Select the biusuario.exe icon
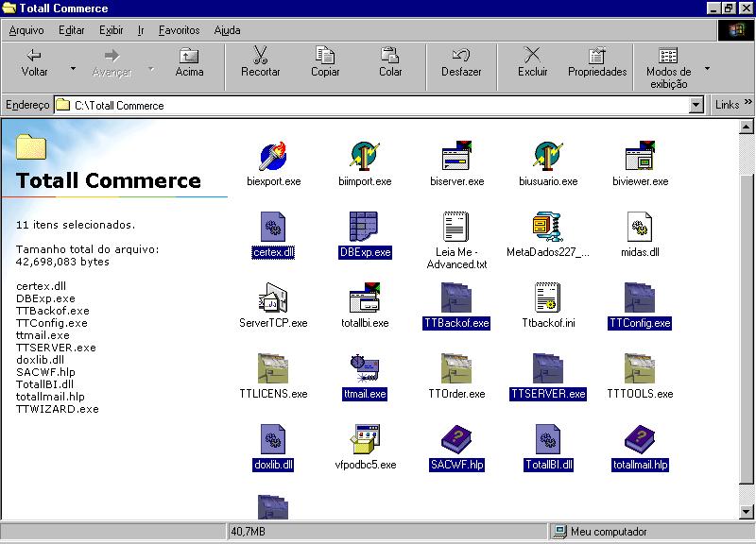 [548, 156]
